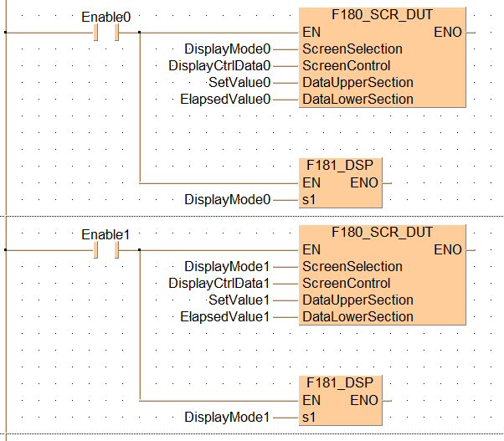Image resolution: width=504 pixels, height=441 pixels.
Task: Select the Enable1 contact label text
Action: (106, 233)
